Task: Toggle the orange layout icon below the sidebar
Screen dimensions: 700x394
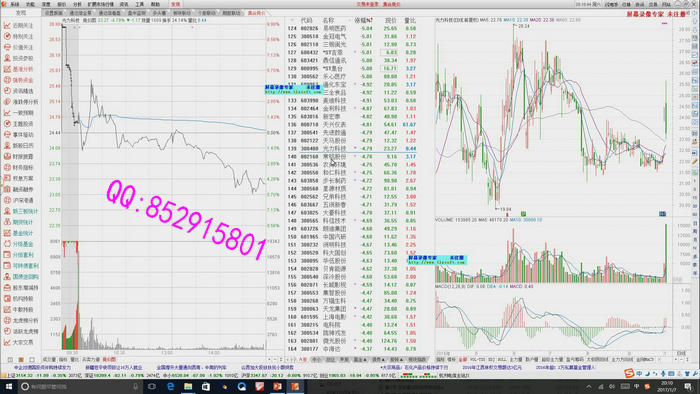Action: tap(21, 360)
